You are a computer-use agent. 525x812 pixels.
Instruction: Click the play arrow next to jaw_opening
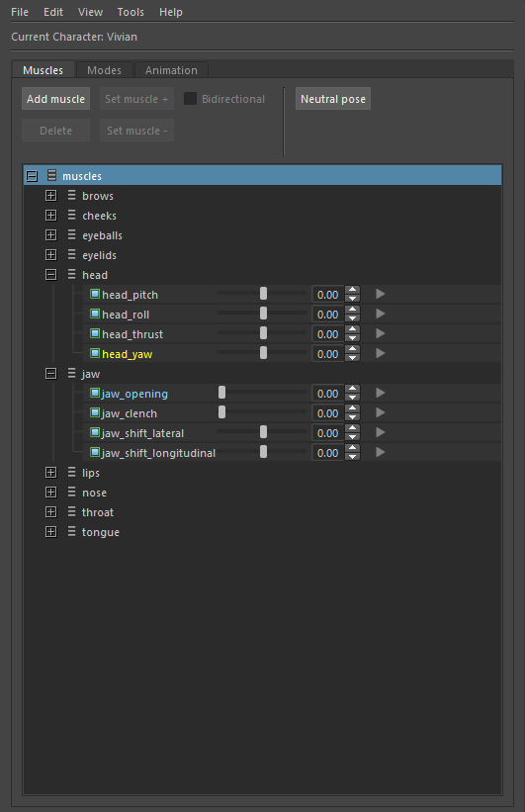pyautogui.click(x=380, y=393)
